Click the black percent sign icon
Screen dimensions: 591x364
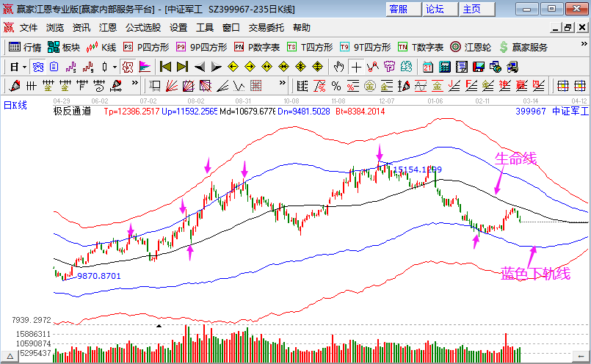(x=336, y=87)
